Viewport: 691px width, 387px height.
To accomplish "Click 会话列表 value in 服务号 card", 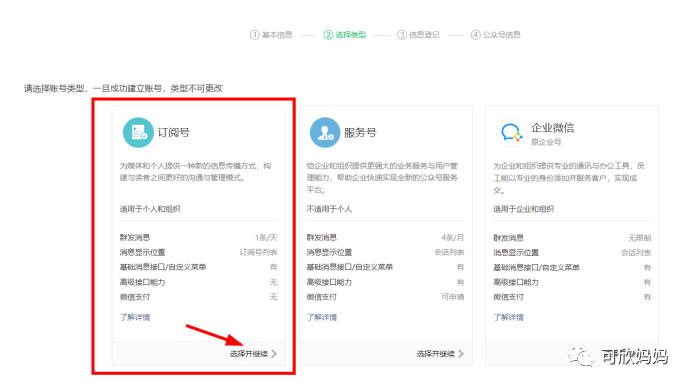I will click(449, 253).
